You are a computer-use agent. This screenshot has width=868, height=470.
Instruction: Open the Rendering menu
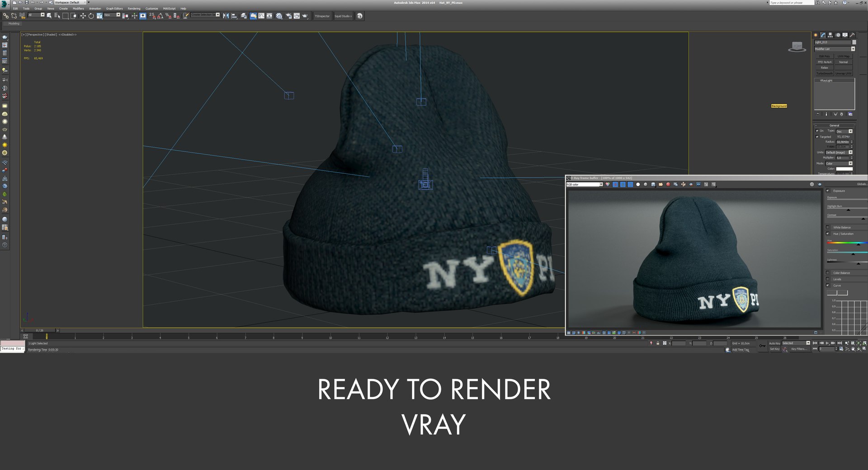click(x=134, y=9)
